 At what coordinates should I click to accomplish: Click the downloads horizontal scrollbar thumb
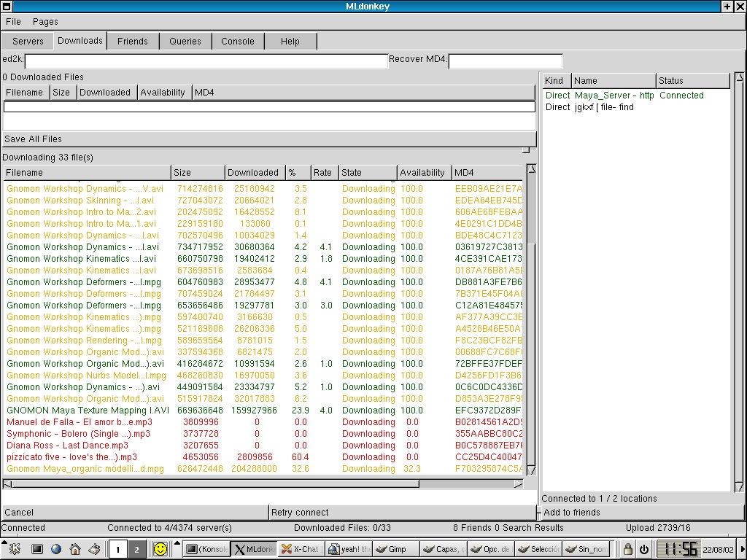tap(216, 484)
